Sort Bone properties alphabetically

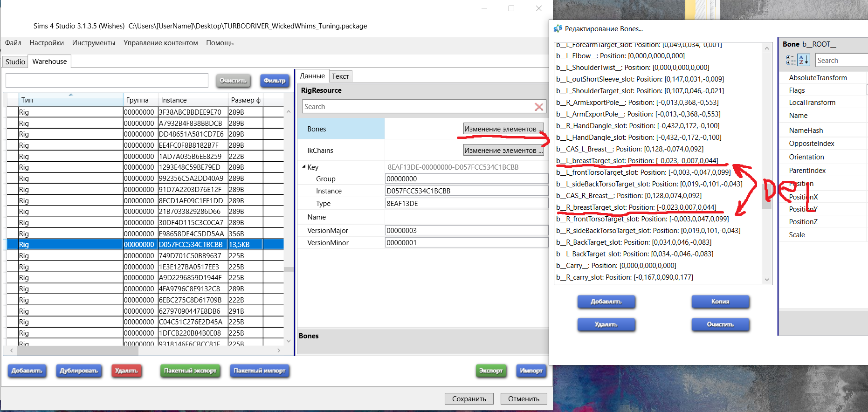point(804,60)
